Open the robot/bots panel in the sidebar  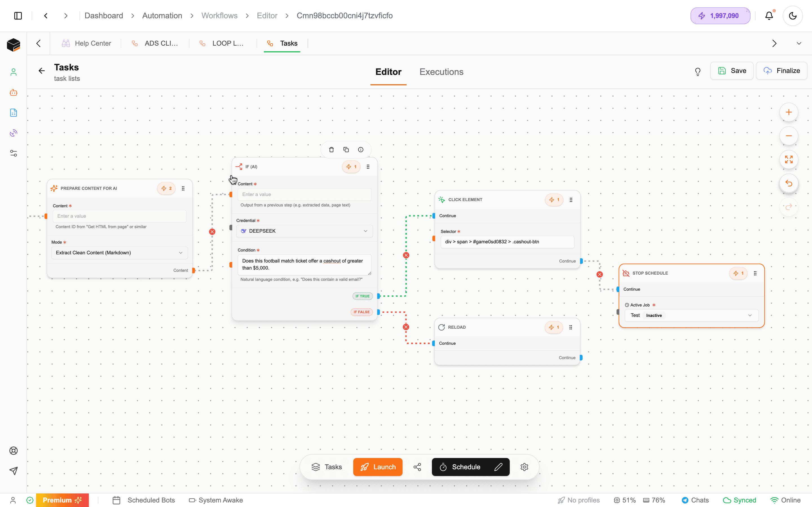pos(14,93)
